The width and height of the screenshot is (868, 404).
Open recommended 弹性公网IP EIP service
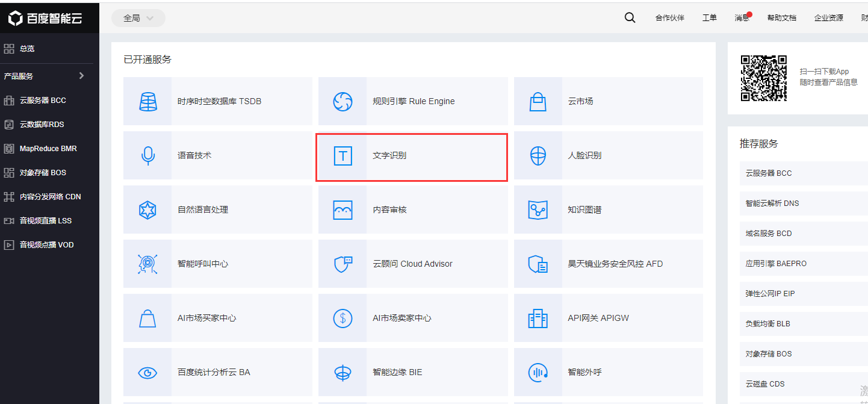point(804,293)
